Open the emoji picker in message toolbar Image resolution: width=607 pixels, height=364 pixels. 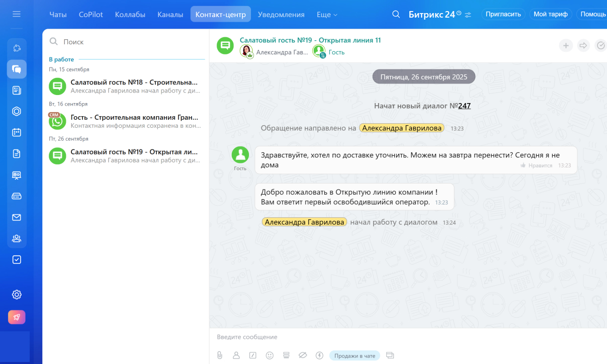point(270,355)
